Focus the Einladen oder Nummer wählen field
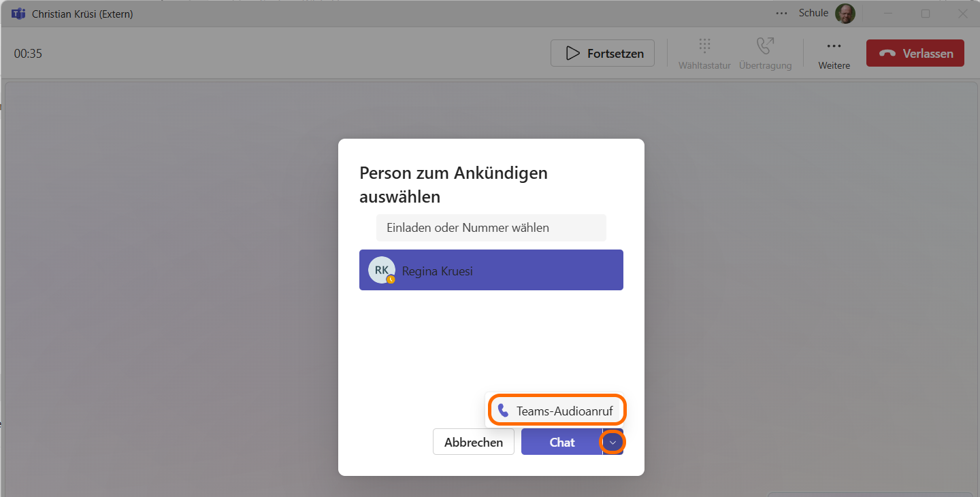 coord(491,228)
